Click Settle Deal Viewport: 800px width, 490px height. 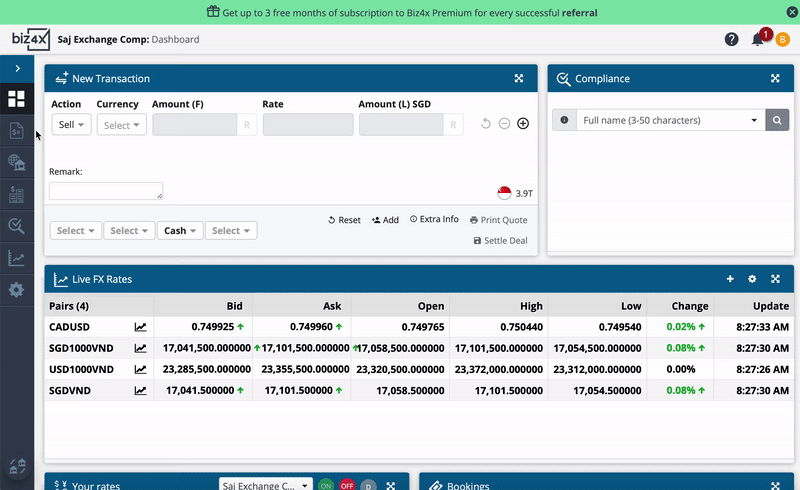pyautogui.click(x=501, y=240)
